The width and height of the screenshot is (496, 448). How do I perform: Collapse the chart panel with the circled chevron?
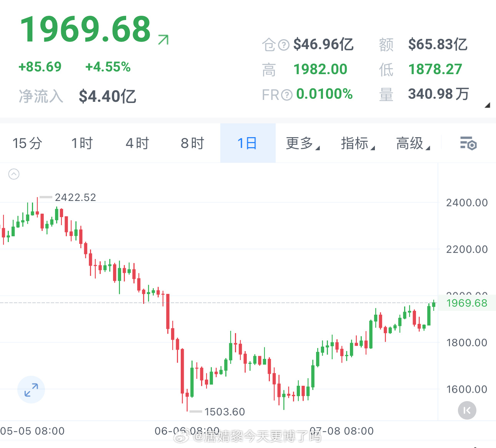pyautogui.click(x=14, y=174)
